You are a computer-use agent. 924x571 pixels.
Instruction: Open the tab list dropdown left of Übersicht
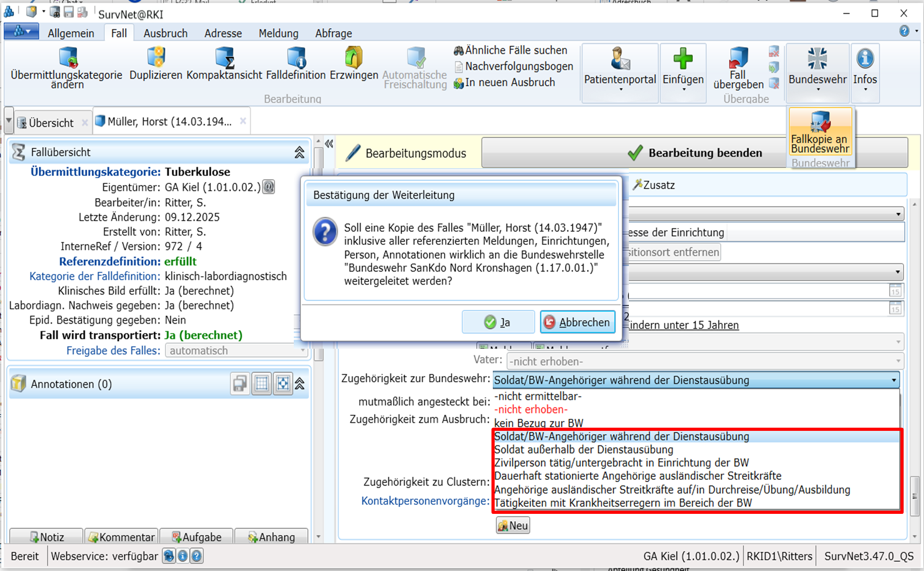(9, 122)
